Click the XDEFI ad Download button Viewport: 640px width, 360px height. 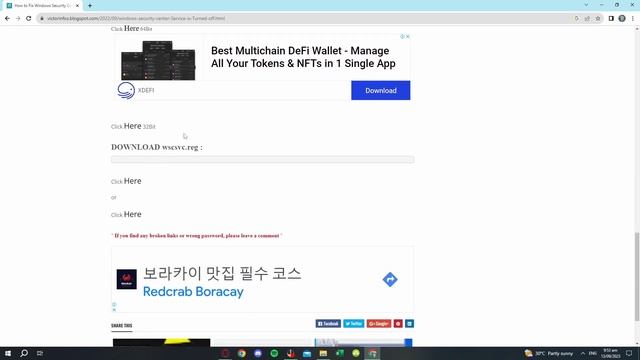[380, 90]
